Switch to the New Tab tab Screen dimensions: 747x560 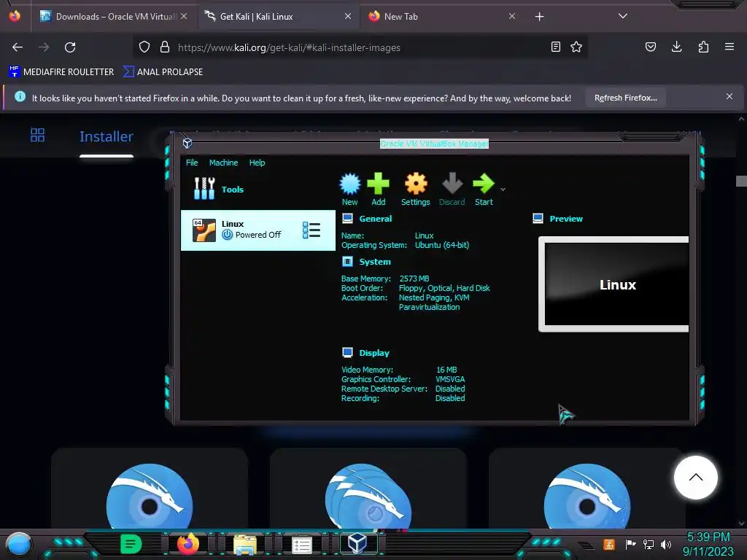tap(441, 16)
